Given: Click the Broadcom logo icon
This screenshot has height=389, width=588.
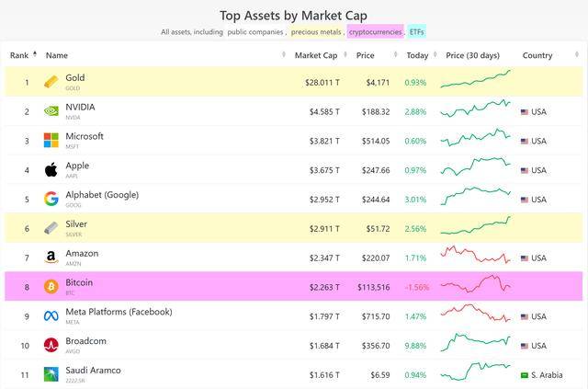Looking at the screenshot, I should click(51, 346).
